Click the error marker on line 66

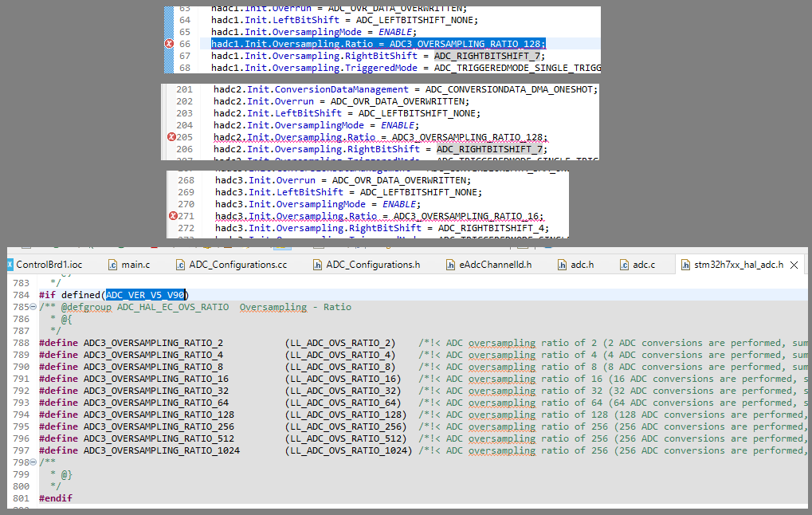(170, 44)
